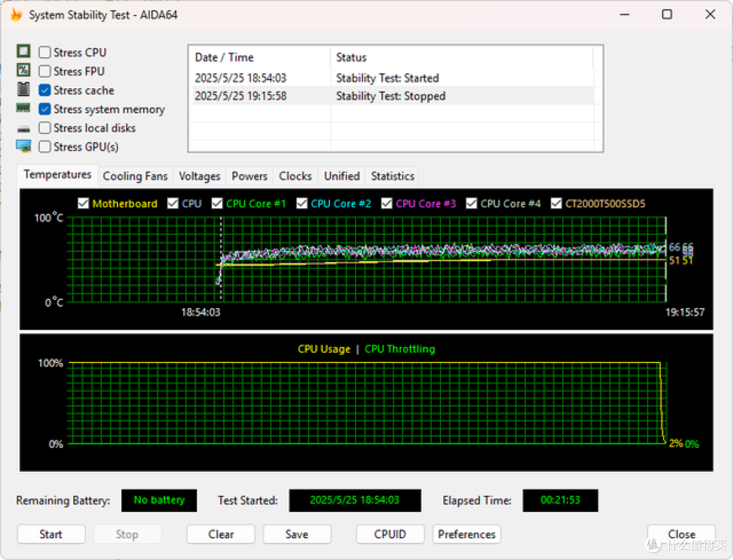
Task: Click the CPU Usage graph legend label
Action: [324, 349]
